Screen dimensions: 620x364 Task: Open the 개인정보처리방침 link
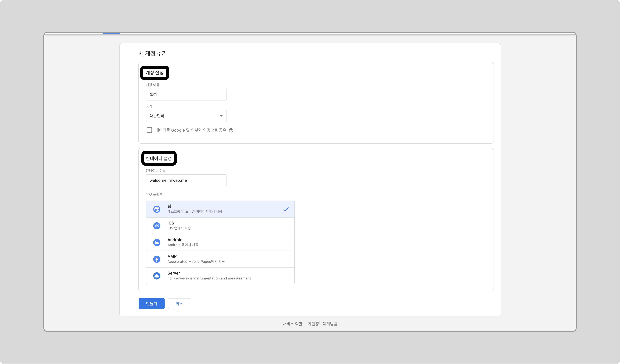pos(323,324)
